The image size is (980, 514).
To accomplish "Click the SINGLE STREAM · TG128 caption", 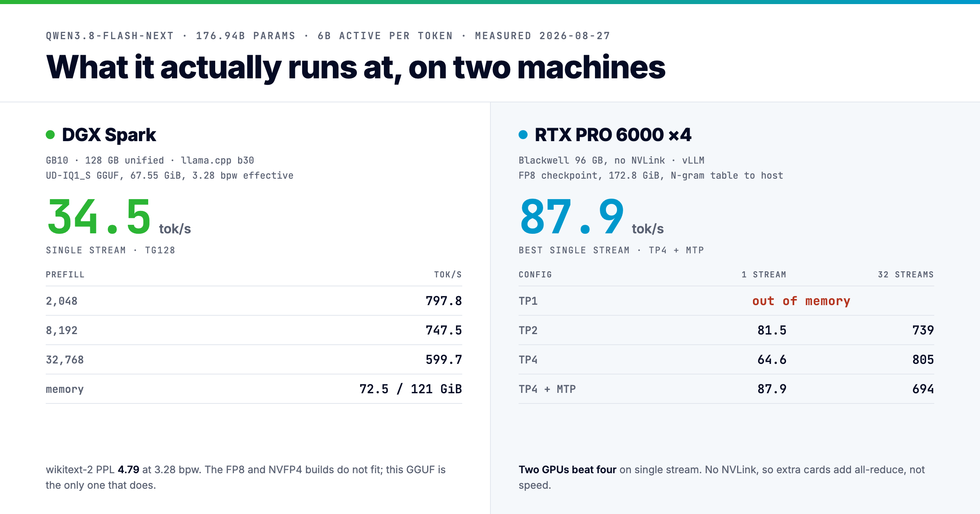I will point(110,250).
